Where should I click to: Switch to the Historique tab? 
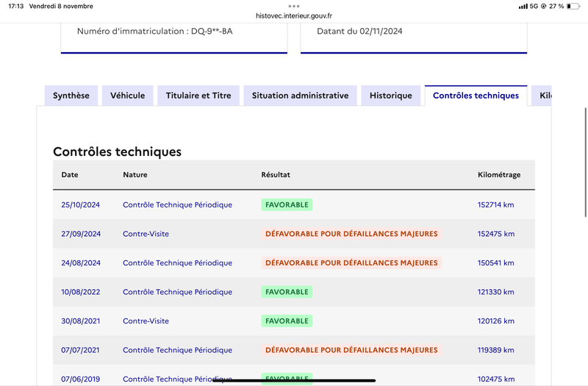391,96
